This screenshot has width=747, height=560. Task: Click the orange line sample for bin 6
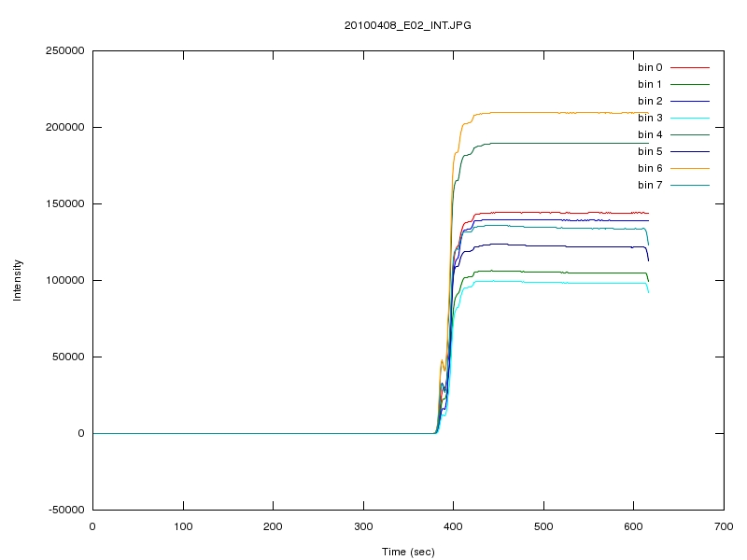coord(690,169)
